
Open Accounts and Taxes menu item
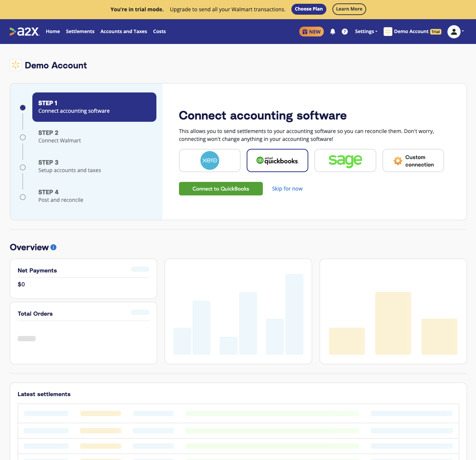click(x=124, y=32)
